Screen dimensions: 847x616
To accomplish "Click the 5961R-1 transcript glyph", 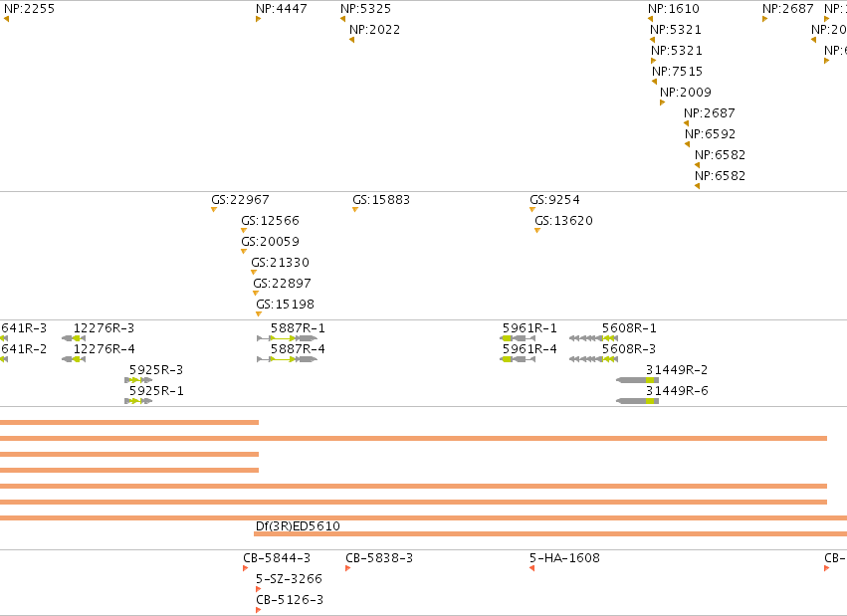I will pyautogui.click(x=518, y=338).
